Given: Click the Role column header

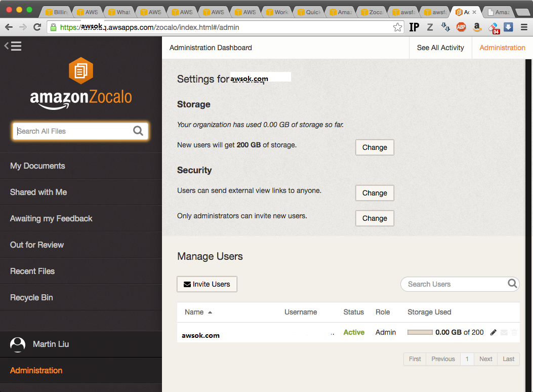Looking at the screenshot, I should 383,312.
